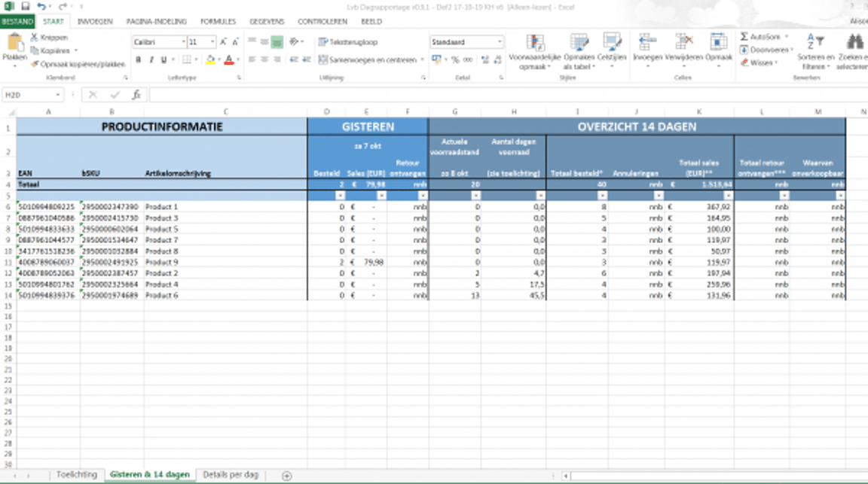Toggle Tekstterugloop wrap text
This screenshot has height=484, width=868.
(x=348, y=42)
